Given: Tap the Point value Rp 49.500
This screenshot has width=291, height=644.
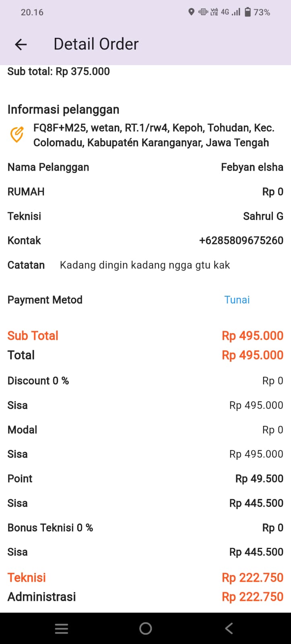Looking at the screenshot, I should point(259,479).
